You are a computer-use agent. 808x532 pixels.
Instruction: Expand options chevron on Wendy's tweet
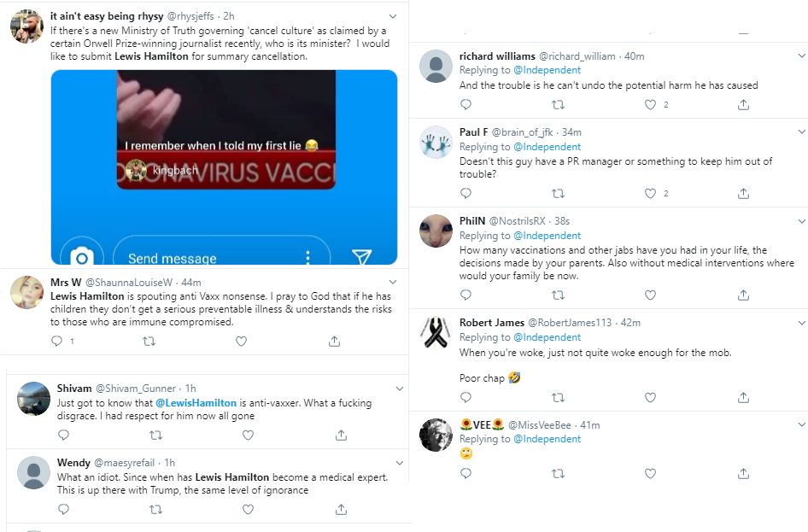tap(400, 463)
